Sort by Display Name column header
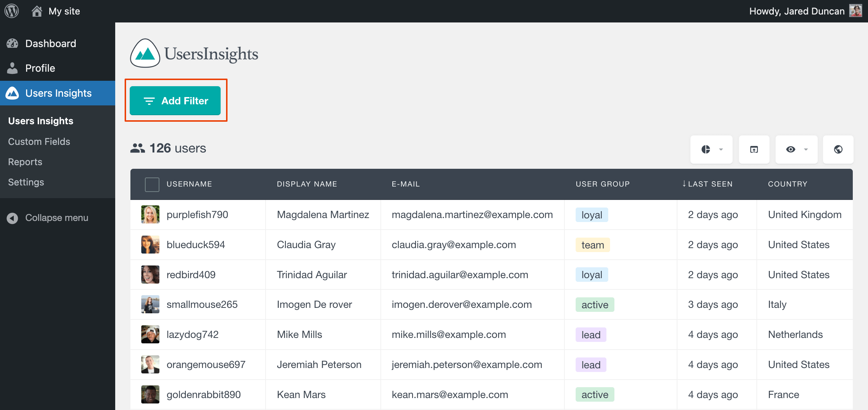This screenshot has width=868, height=410. 307,184
